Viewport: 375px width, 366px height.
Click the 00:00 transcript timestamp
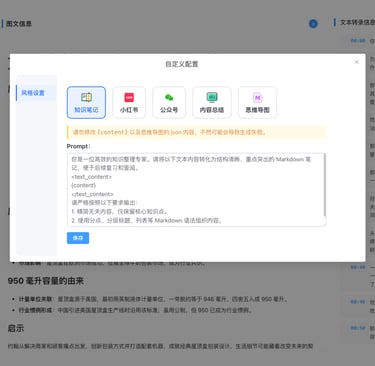click(358, 41)
